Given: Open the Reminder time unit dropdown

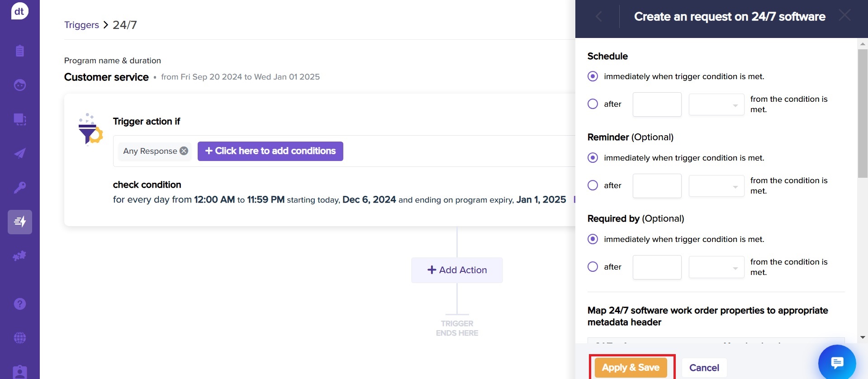Looking at the screenshot, I should coord(716,186).
